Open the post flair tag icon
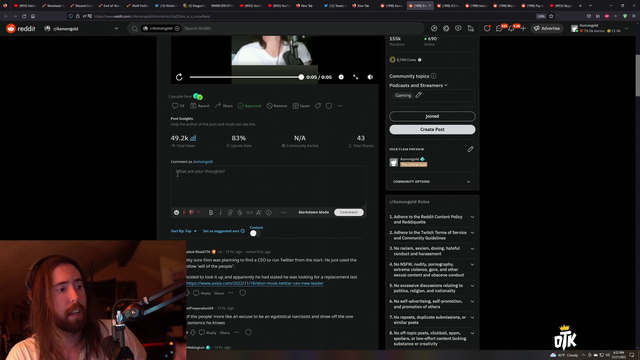Image resolution: width=640 pixels, height=360 pixels. click(318, 106)
